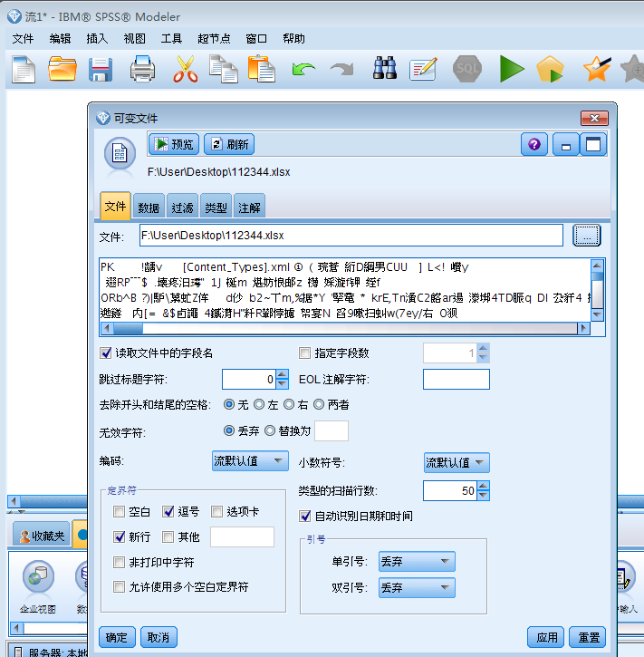Click preview pane vertical scrollbar down arrow
Screen dimensions: 644x657
(597, 314)
